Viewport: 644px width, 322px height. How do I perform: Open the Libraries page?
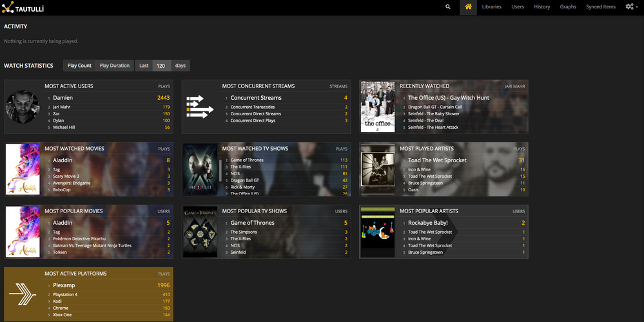tap(492, 6)
